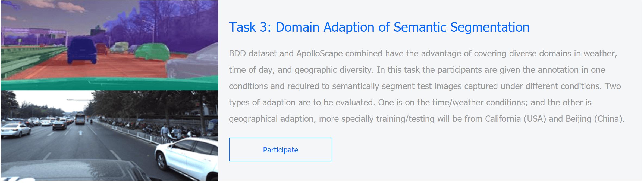Click the blue-masked car in segmentation image

click(x=81, y=50)
